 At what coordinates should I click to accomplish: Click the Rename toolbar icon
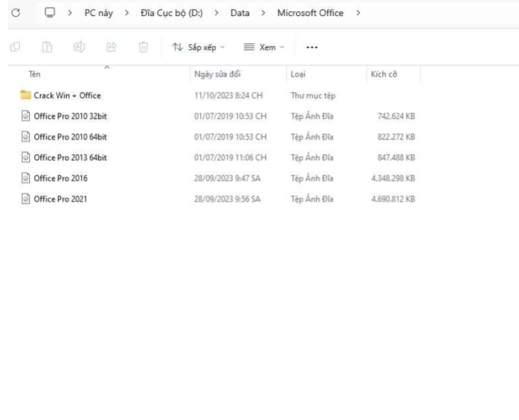pos(79,47)
